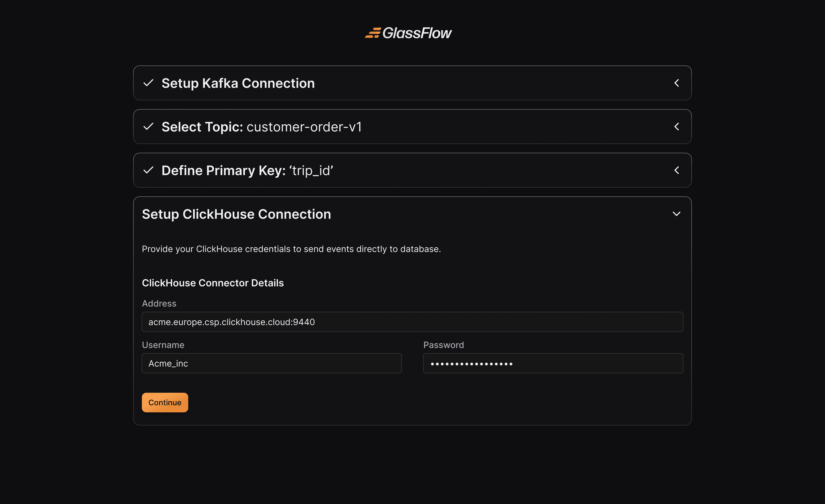
Task: Expand the Define Primary Key section chevron
Action: tap(677, 170)
